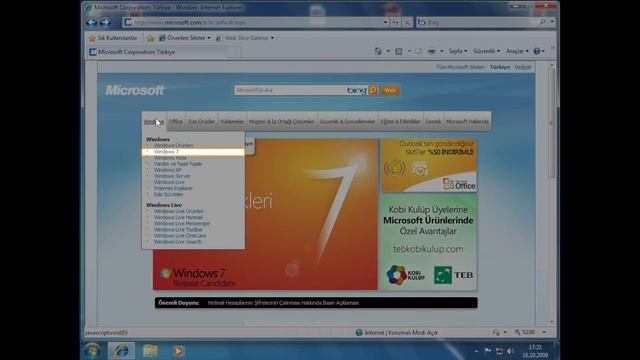Select the Yüklemeler navigation tab
Viewport: 640px width, 360px height.
[x=232, y=122]
